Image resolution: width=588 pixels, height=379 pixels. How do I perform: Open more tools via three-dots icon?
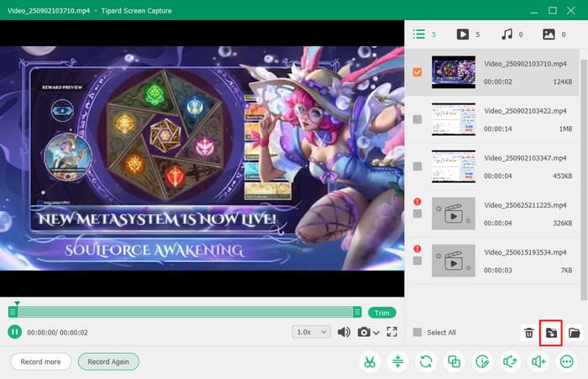(x=565, y=361)
